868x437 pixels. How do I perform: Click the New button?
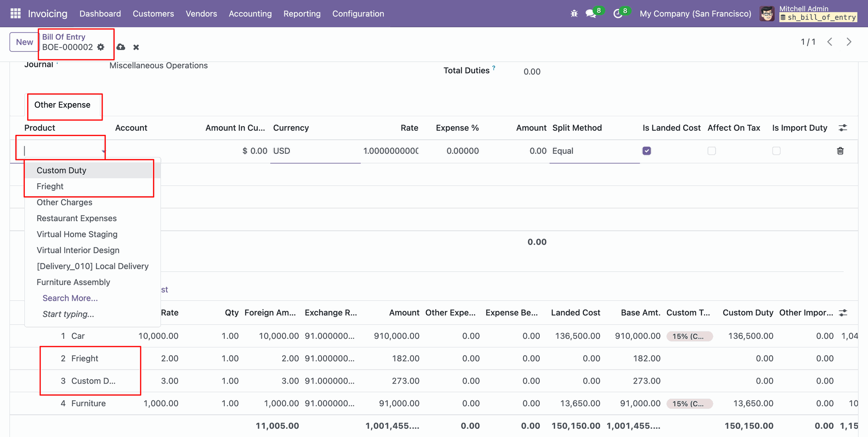click(x=24, y=42)
